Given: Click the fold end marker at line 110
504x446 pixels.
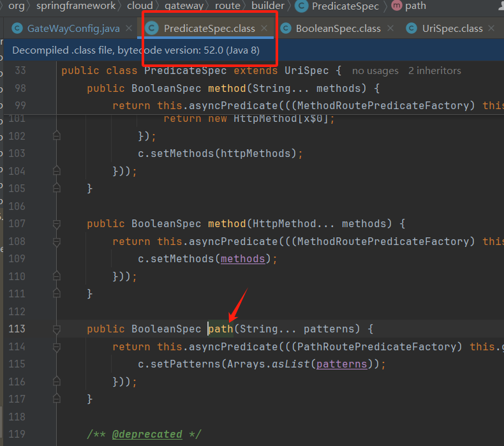Looking at the screenshot, I should (x=57, y=276).
